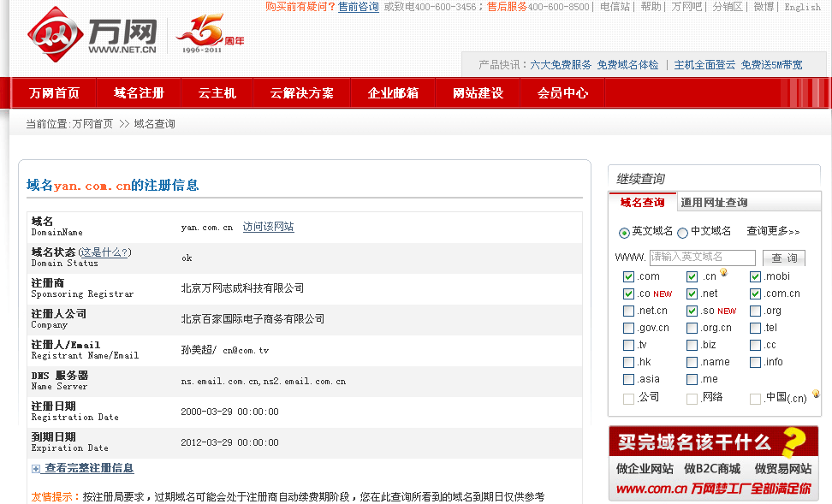Check the .net.cn domain checkbox
Screen dimensions: 832x504
[x=629, y=311]
